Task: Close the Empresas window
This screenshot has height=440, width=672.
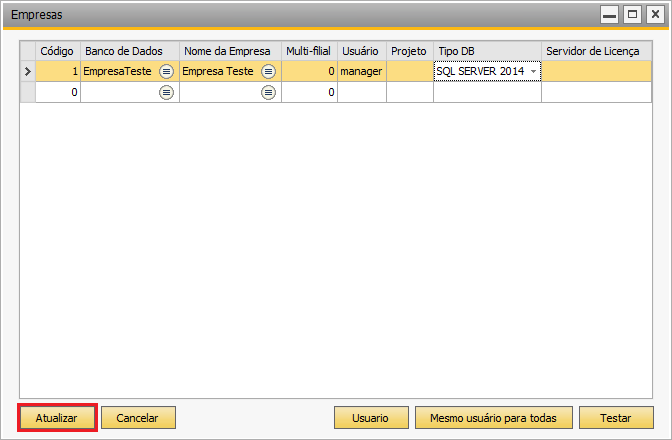Action: (655, 15)
